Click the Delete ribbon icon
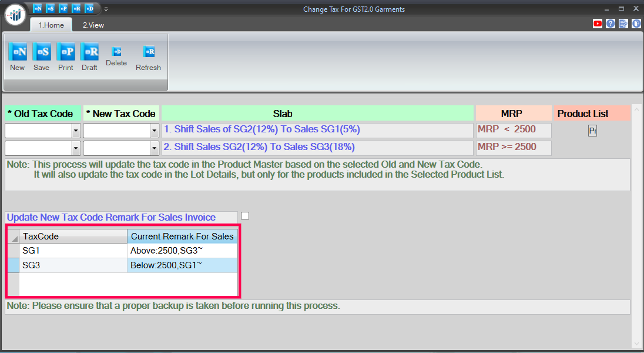This screenshot has width=644, height=353. coord(116,52)
